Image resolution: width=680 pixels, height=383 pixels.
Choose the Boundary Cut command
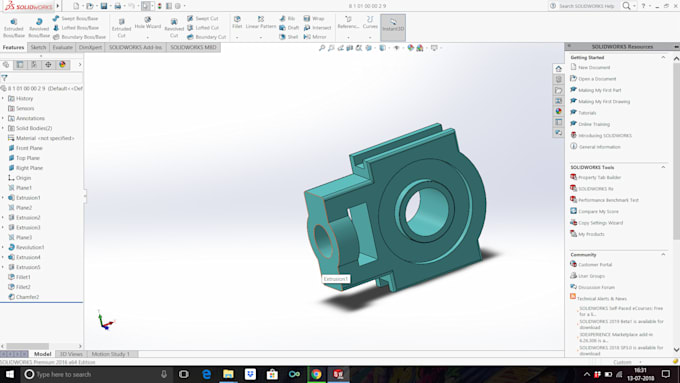(206, 37)
